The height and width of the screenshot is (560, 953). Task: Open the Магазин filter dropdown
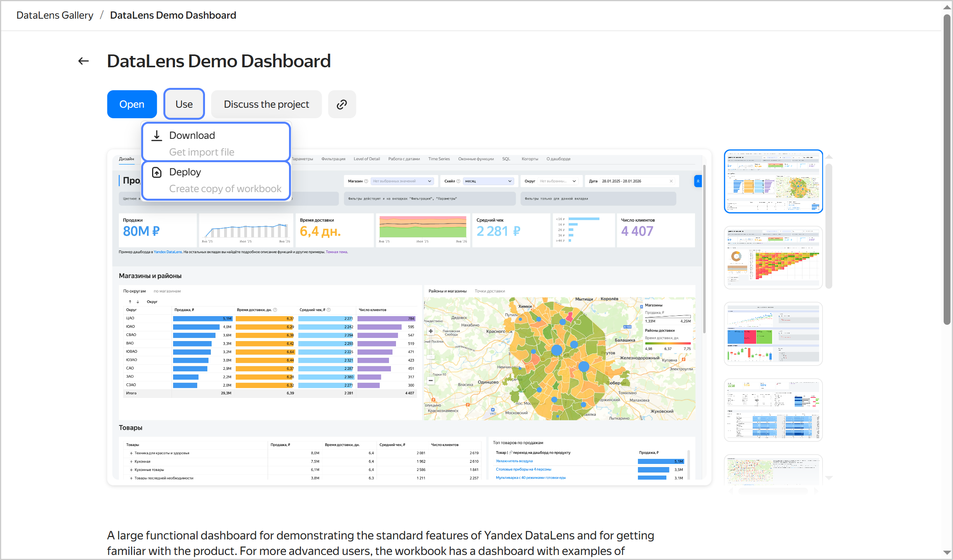[x=402, y=181]
